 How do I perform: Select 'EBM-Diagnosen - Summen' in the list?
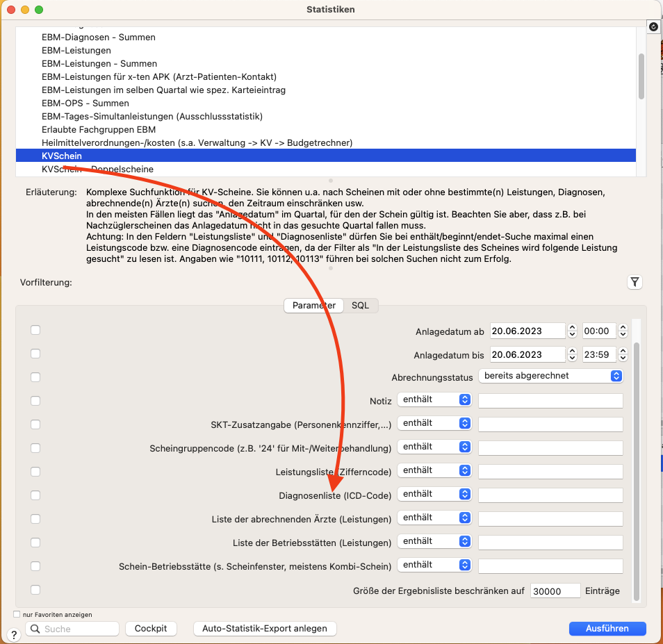click(x=325, y=38)
